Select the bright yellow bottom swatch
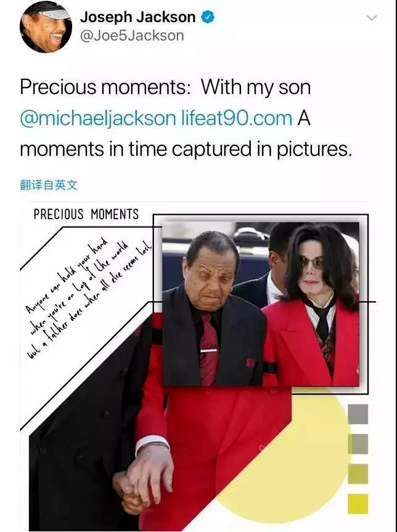397x532 pixels. click(358, 504)
